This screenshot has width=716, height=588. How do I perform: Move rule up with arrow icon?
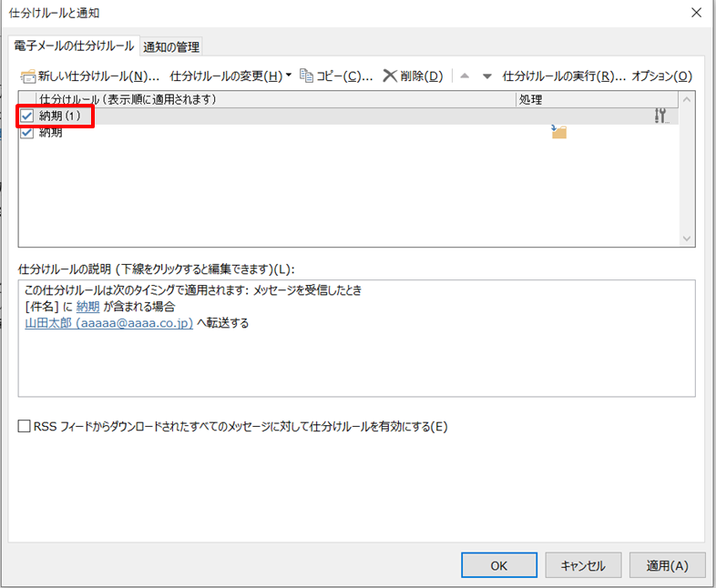(x=465, y=76)
